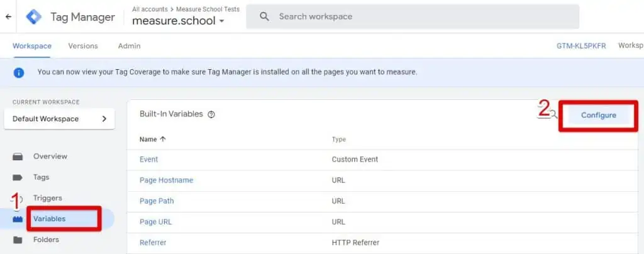Click the Overview sidebar icon

pyautogui.click(x=18, y=157)
